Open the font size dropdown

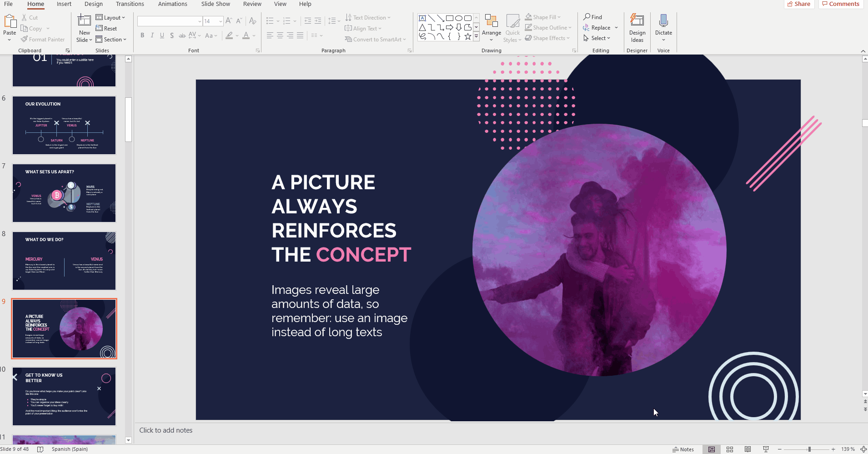(221, 21)
